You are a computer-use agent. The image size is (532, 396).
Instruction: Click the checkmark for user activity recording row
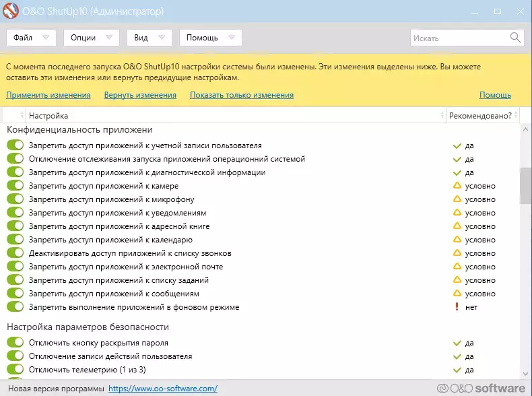pyautogui.click(x=457, y=357)
